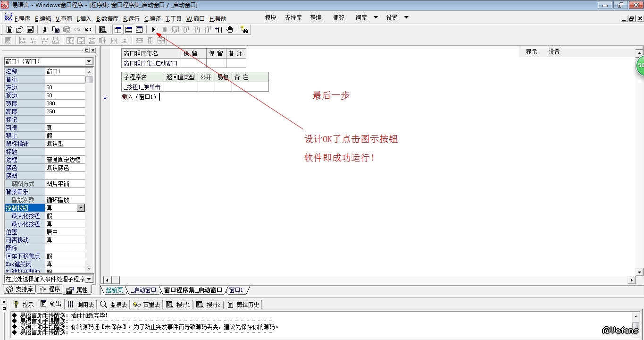Image resolution: width=644 pixels, height=340 pixels.
Task: Toggle the combined panels layout icon
Action: tap(139, 29)
